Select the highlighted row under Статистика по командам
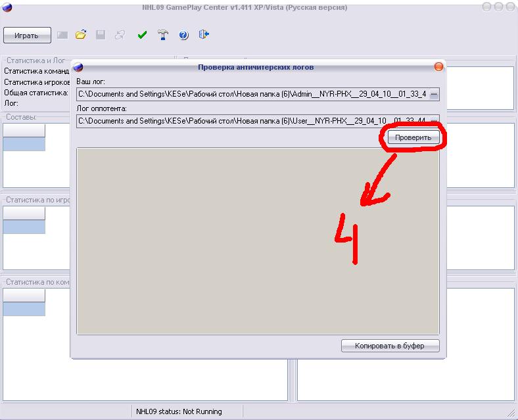The image size is (518, 420). (x=24, y=309)
